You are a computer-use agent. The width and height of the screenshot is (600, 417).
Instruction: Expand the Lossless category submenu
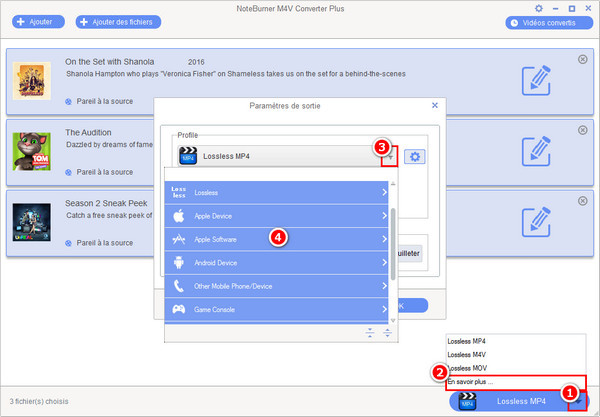tap(384, 191)
